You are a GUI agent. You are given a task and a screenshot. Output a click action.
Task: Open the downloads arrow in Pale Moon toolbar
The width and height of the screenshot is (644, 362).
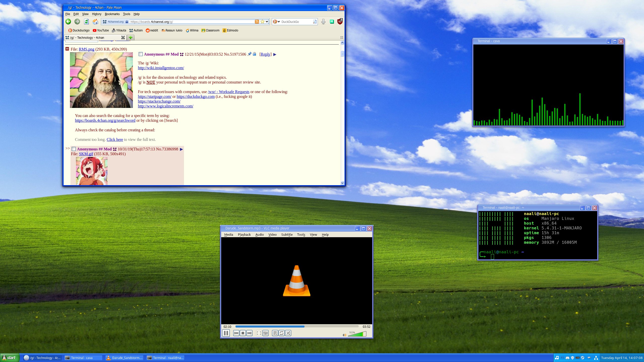click(x=323, y=22)
